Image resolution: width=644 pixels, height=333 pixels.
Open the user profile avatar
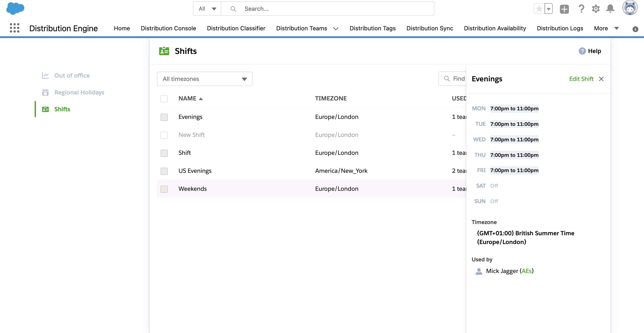point(630,8)
